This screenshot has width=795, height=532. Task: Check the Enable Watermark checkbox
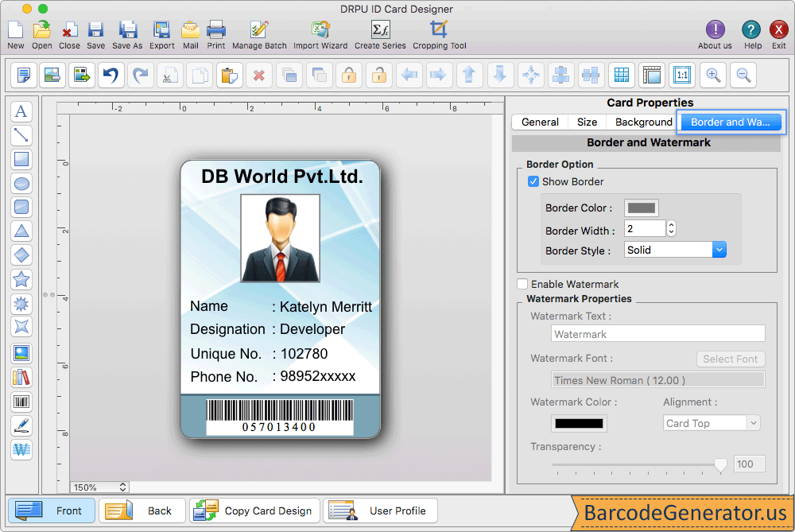click(x=522, y=284)
